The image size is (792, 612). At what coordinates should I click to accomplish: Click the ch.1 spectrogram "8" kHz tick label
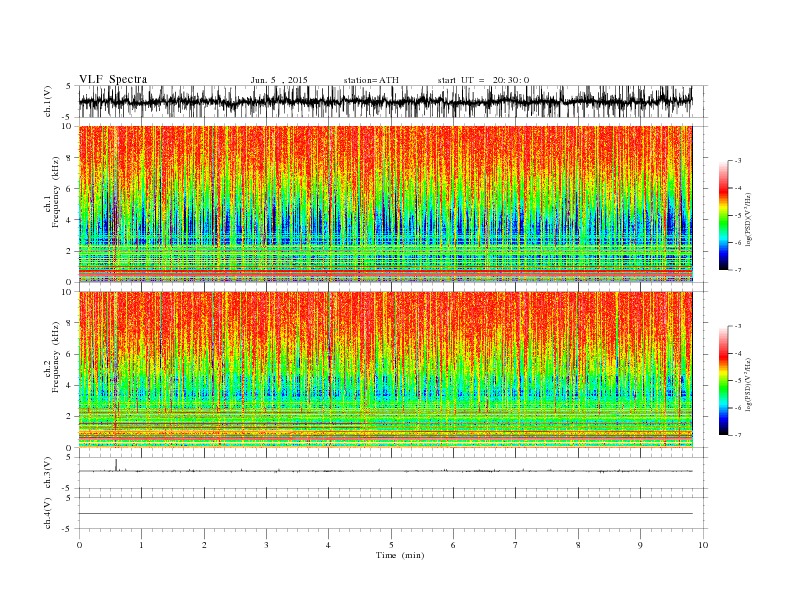pos(70,158)
